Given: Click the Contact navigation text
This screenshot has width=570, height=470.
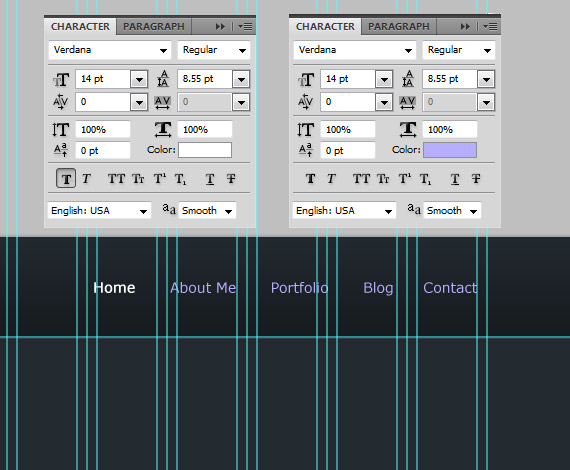Looking at the screenshot, I should point(450,288).
